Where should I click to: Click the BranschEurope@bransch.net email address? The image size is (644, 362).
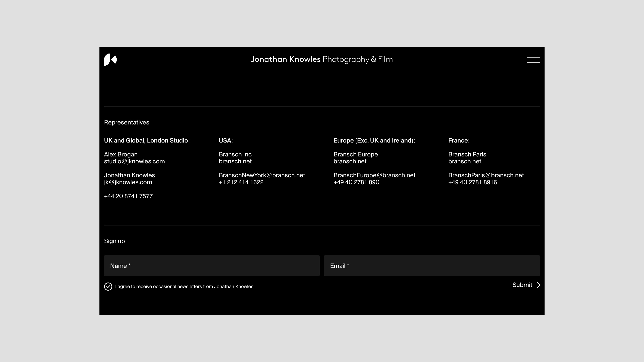374,175
